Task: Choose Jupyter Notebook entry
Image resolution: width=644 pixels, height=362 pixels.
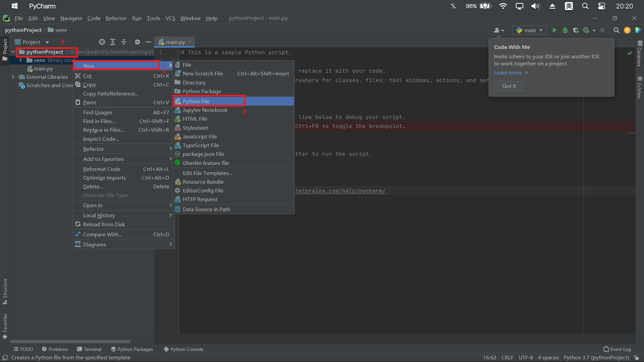Action: [233, 110]
